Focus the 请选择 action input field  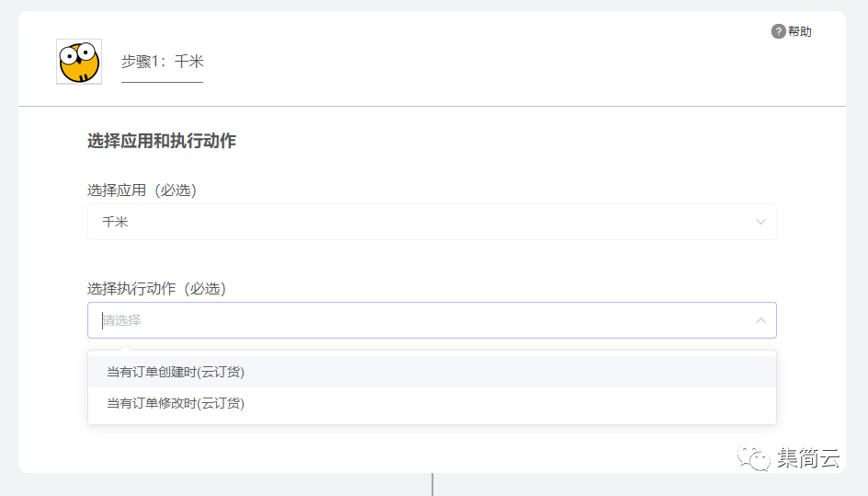click(432, 320)
